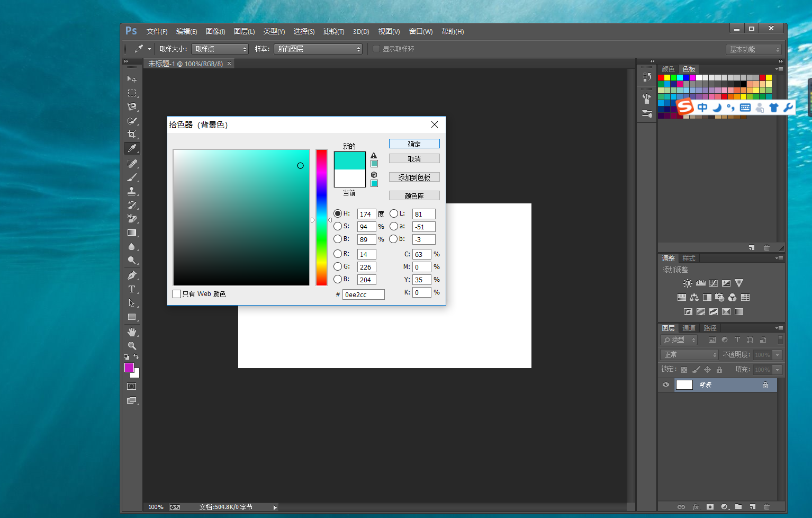Viewport: 812px width, 518px height.
Task: Open the Filter menu
Action: [333, 32]
